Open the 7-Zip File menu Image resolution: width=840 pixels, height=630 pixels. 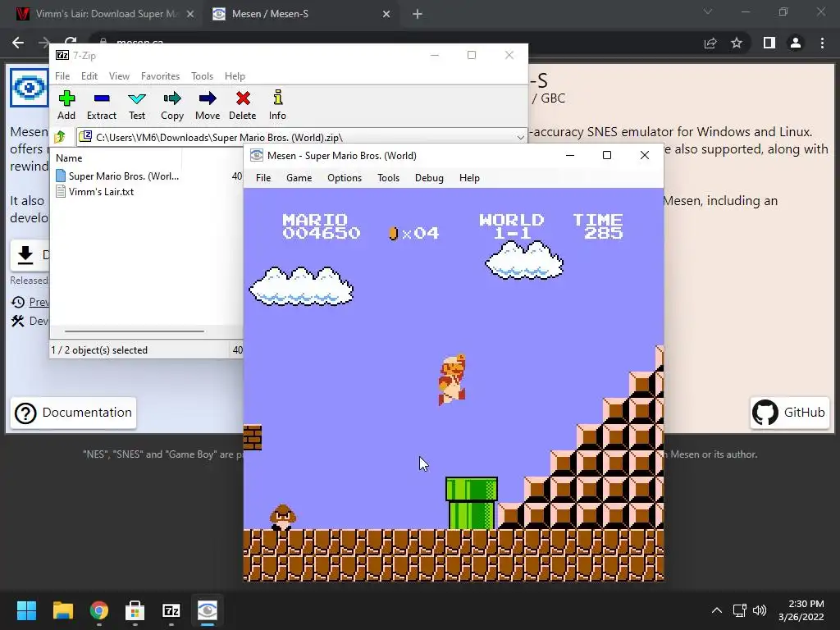pyautogui.click(x=62, y=76)
